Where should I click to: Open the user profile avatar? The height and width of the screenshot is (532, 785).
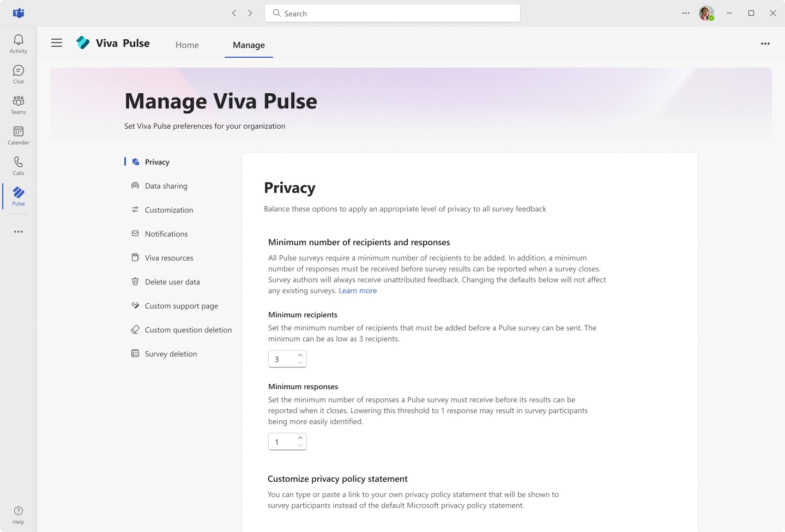(x=706, y=13)
